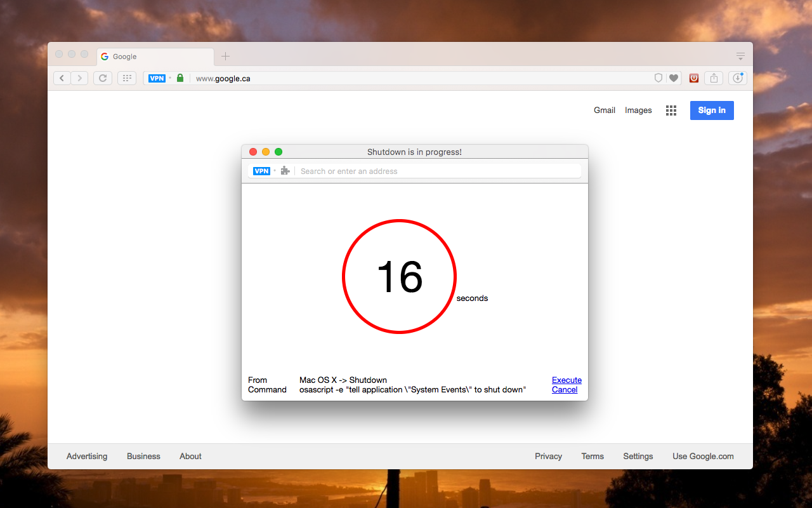The image size is (812, 508).
Task: Open the Google apps grid
Action: (671, 110)
